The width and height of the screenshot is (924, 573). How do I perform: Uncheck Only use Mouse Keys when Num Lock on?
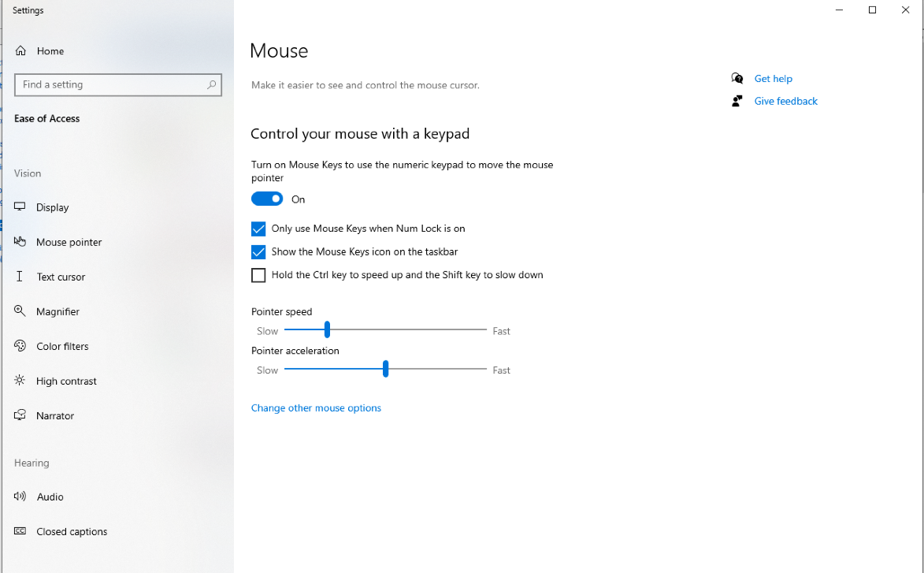258,229
